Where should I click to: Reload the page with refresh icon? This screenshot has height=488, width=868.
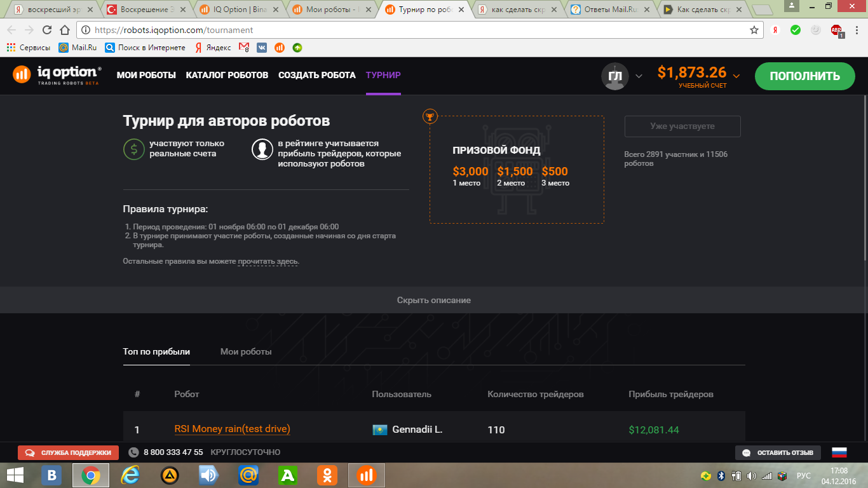tap(47, 30)
